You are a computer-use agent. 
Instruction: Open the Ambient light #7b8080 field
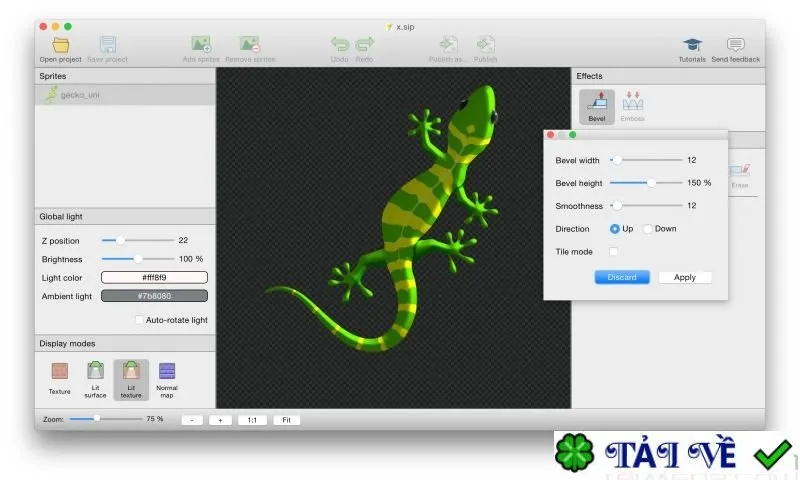pos(154,296)
